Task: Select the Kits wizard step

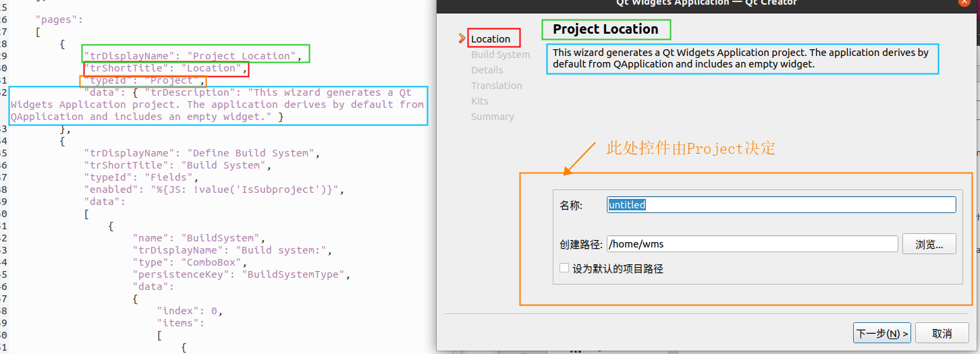Action: click(x=479, y=100)
